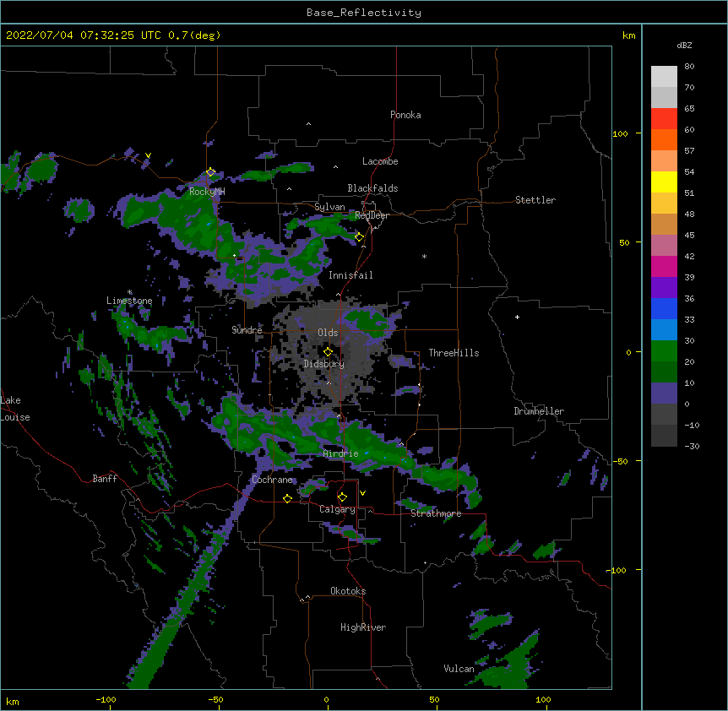
Task: Select the purple 36-39 dBZ legend swatch
Action: point(664,287)
